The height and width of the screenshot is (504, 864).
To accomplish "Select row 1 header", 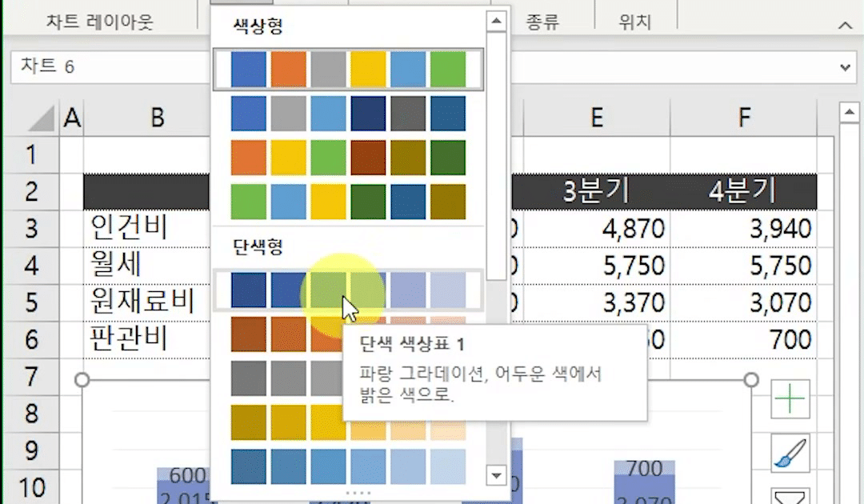I will pos(31,154).
